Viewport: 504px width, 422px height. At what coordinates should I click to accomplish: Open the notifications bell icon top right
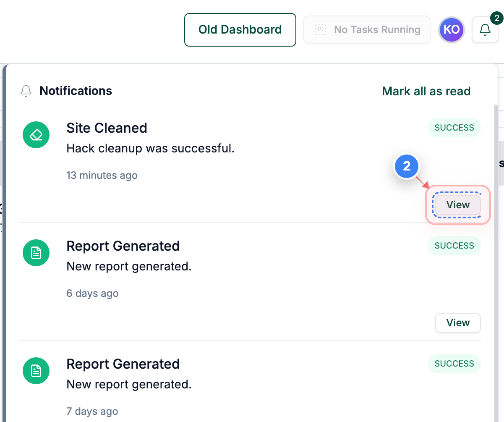485,29
